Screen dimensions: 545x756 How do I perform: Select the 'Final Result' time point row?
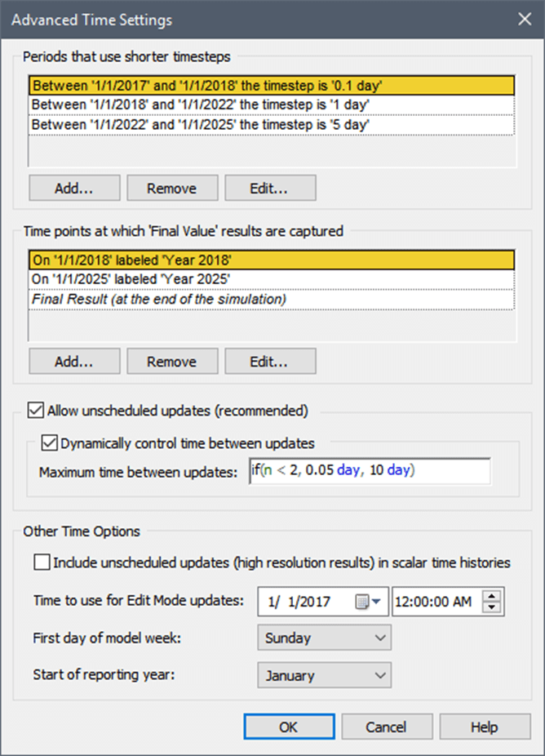point(272,300)
